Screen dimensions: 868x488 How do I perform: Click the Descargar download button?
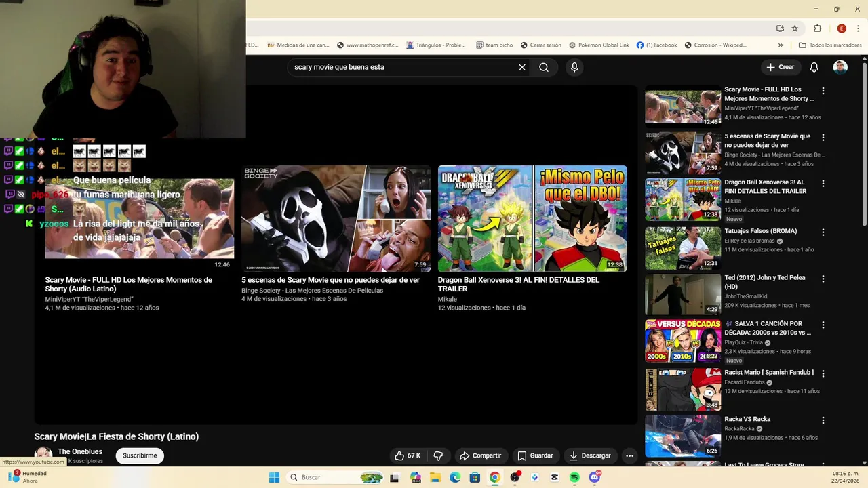[x=590, y=455]
